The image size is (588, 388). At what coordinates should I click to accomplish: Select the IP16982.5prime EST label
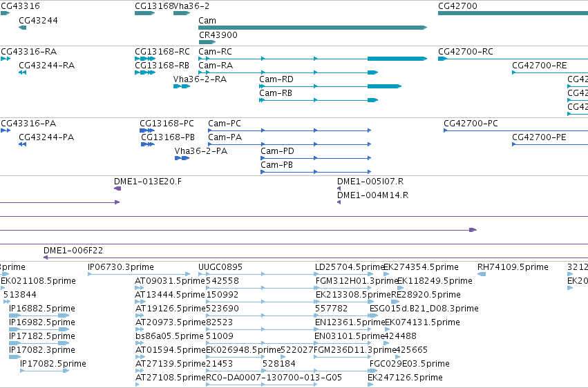[x=42, y=323]
